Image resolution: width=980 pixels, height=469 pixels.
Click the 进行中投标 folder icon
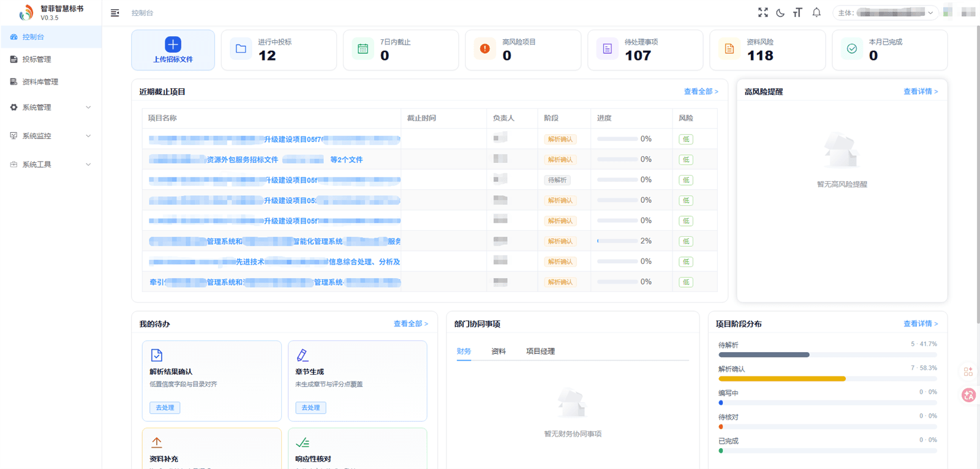tap(241, 48)
